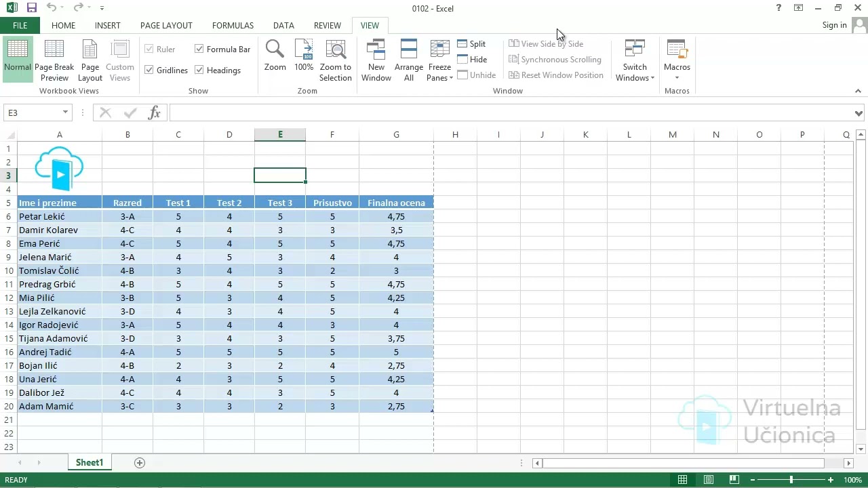Switch to the INSERT tab
The width and height of the screenshot is (868, 488).
[x=107, y=25]
